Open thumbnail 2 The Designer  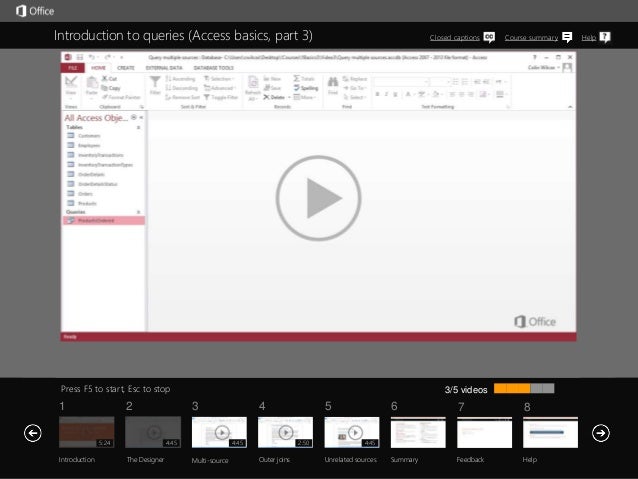pos(153,432)
